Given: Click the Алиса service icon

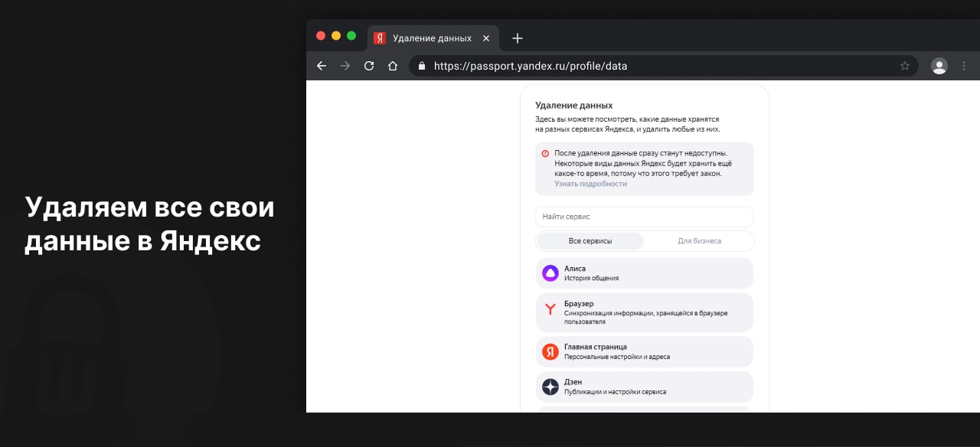Looking at the screenshot, I should (550, 273).
